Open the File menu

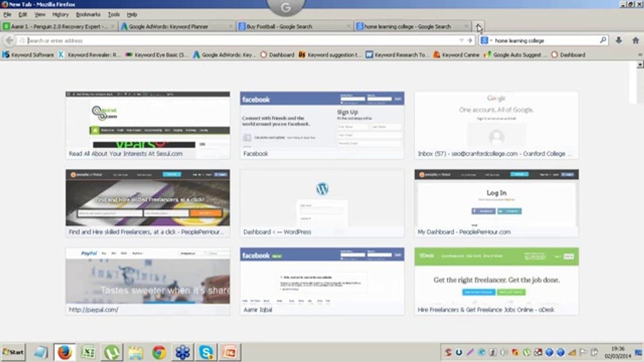(7, 15)
